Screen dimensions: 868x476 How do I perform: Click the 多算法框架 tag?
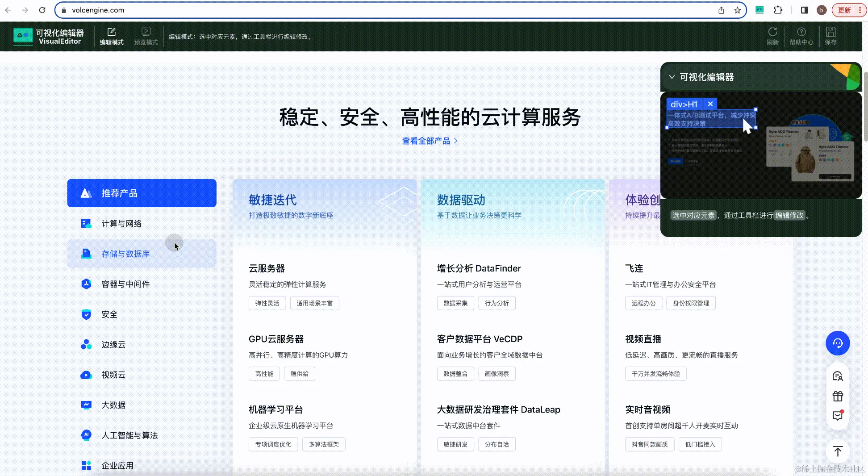[x=324, y=444]
